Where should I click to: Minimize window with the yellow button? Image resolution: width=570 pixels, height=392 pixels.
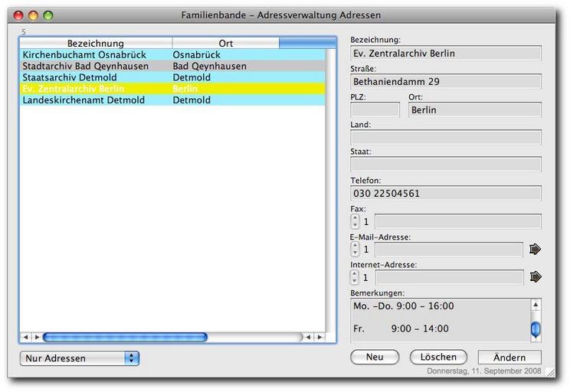click(x=33, y=15)
